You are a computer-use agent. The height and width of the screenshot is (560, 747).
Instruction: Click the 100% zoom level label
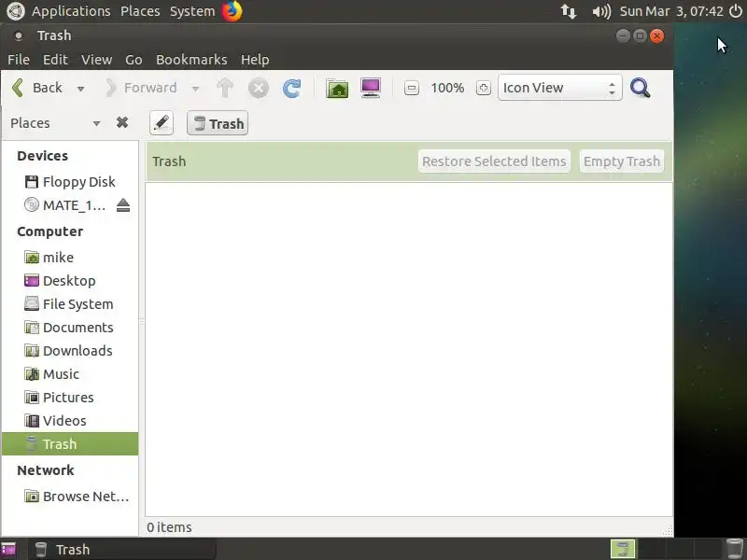tap(447, 88)
